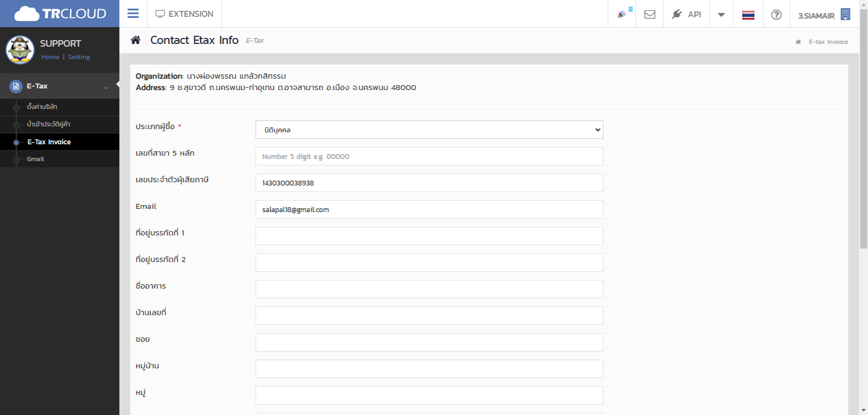Select E-Tax Invoice sidebar item
Viewport: 868px width, 415px height.
point(60,142)
